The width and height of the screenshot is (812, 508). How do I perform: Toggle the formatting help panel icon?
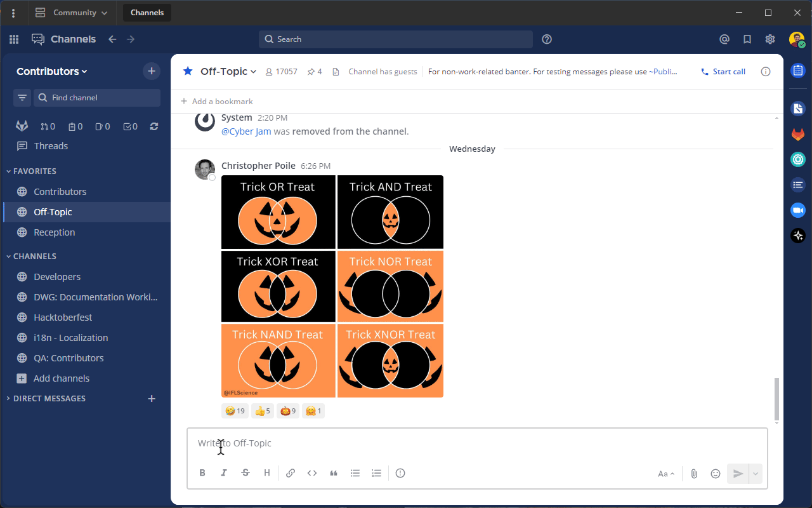[400, 472]
